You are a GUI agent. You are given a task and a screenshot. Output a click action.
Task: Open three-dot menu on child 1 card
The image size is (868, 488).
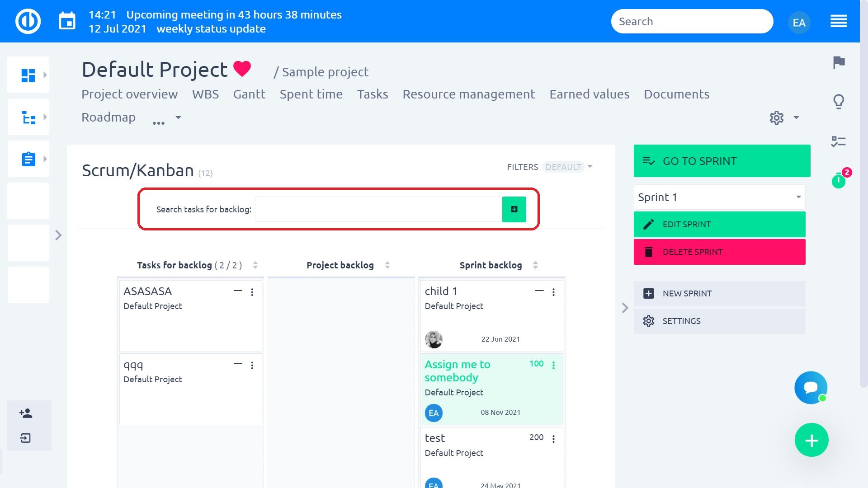pyautogui.click(x=553, y=292)
